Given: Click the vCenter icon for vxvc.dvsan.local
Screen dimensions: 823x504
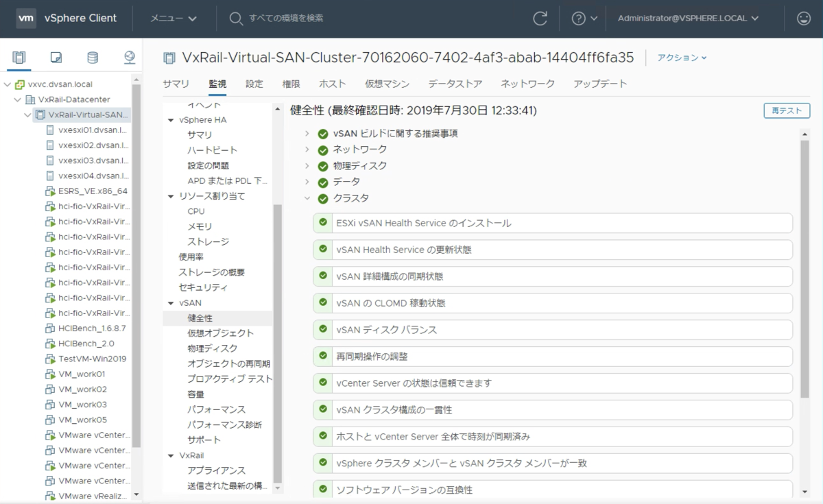Looking at the screenshot, I should click(20, 84).
